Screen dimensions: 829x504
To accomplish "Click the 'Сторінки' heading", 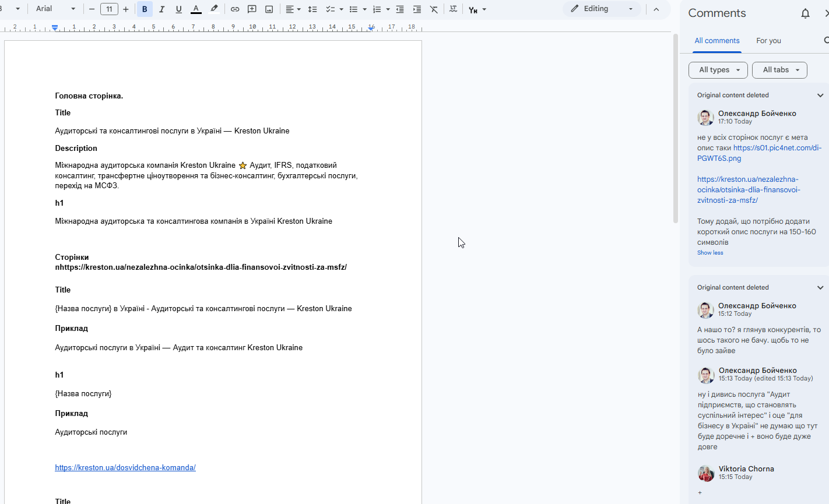I will pyautogui.click(x=72, y=257).
